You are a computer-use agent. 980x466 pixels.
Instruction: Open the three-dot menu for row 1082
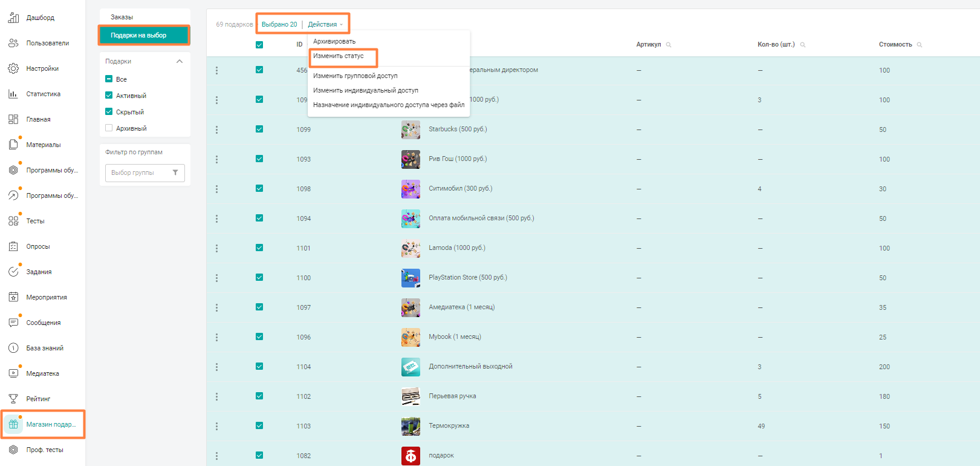click(x=216, y=456)
